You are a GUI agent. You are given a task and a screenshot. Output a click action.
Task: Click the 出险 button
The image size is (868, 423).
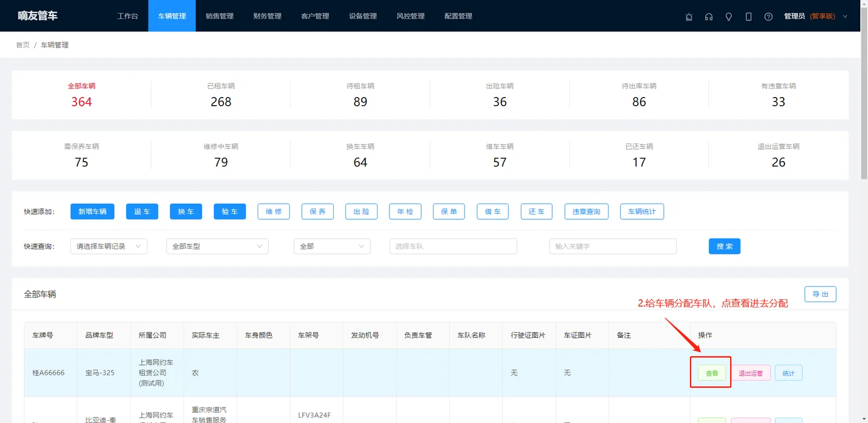pos(361,211)
